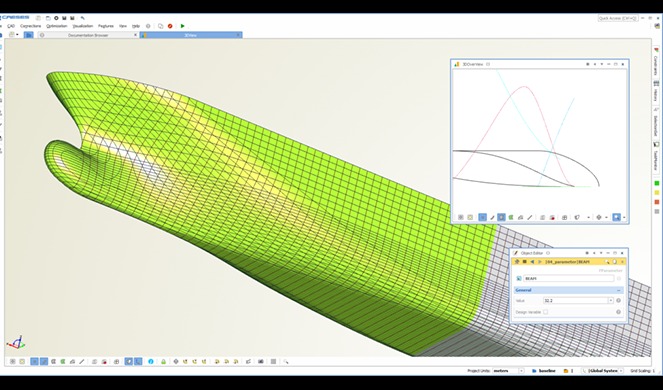Open the Optimization menu
This screenshot has height=390, width=663.
pos(57,26)
